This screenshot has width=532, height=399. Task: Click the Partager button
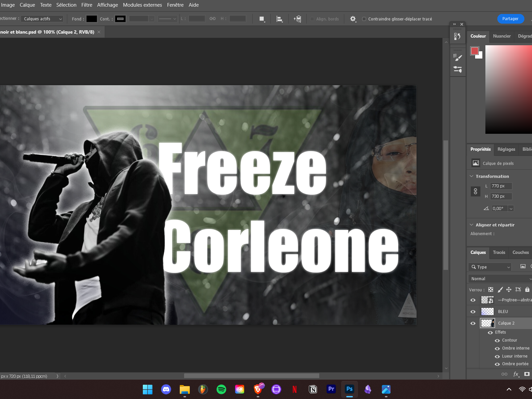[x=511, y=19]
